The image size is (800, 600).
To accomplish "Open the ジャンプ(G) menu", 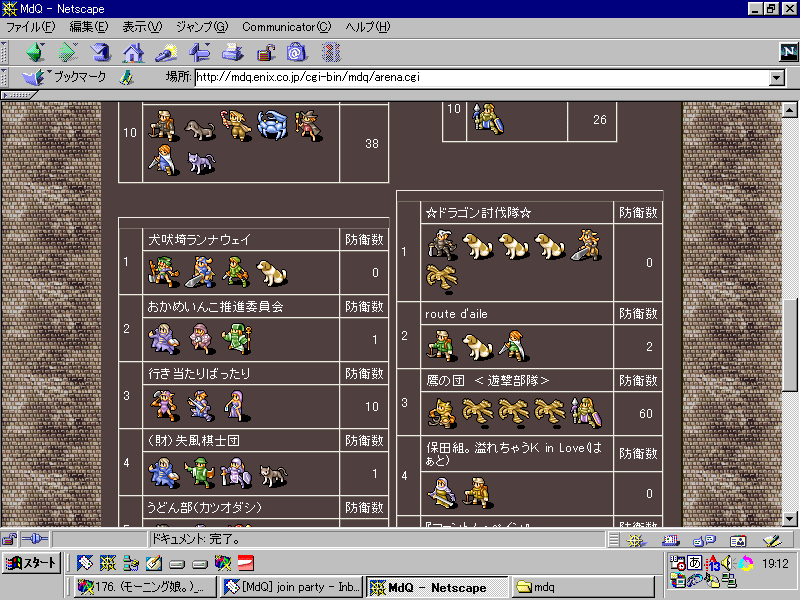I will (202, 27).
